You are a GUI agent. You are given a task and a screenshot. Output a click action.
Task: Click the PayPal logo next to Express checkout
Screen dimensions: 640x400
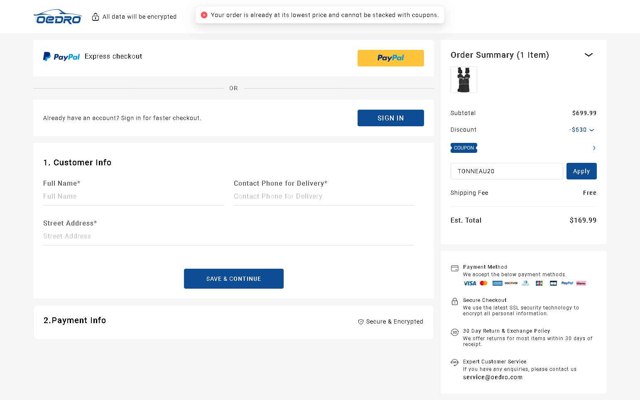tap(61, 57)
